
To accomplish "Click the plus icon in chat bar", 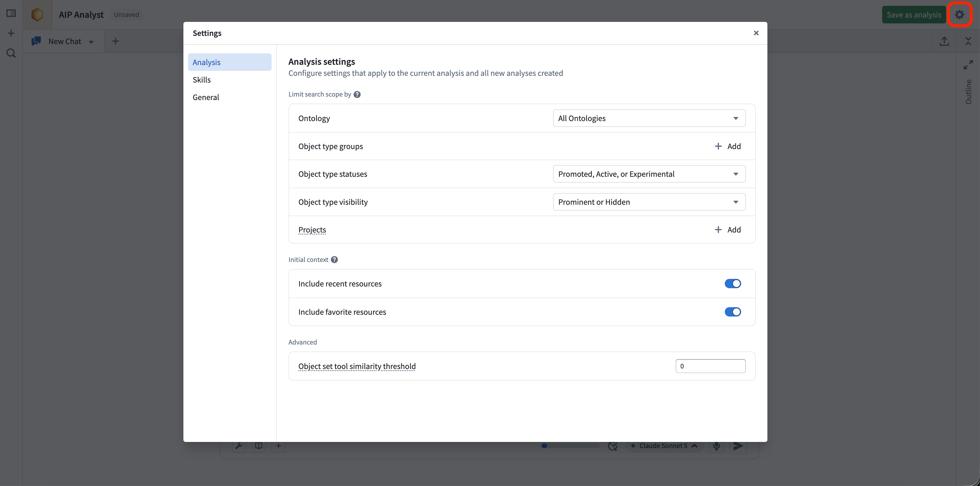I will pyautogui.click(x=279, y=445).
